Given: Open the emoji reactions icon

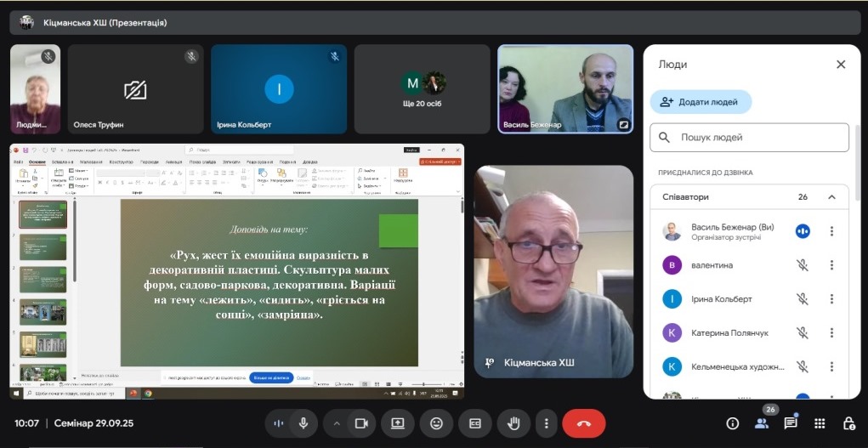Looking at the screenshot, I should click(x=436, y=423).
